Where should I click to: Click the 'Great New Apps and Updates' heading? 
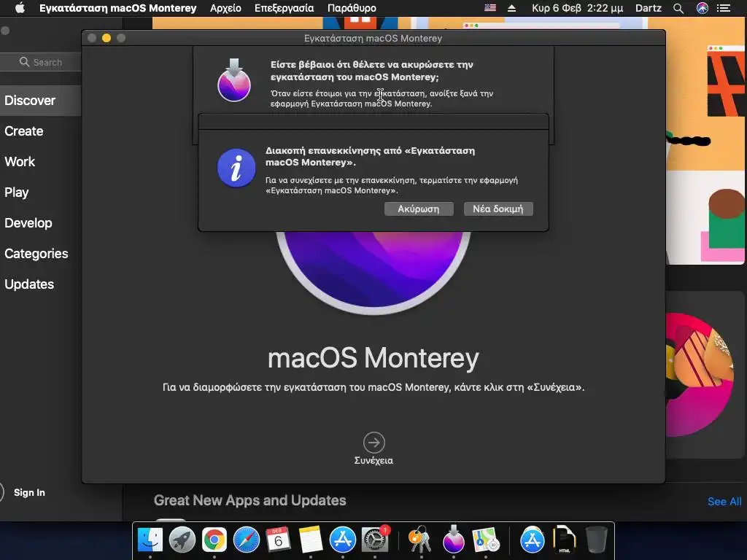(x=249, y=500)
